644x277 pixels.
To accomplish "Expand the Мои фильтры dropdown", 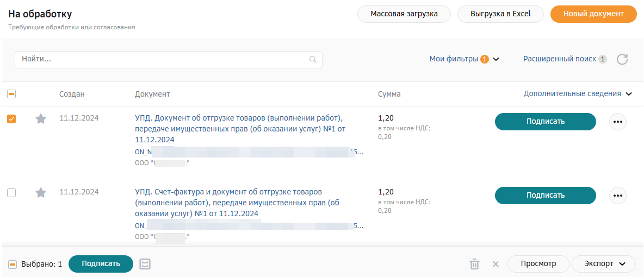I will tap(464, 59).
